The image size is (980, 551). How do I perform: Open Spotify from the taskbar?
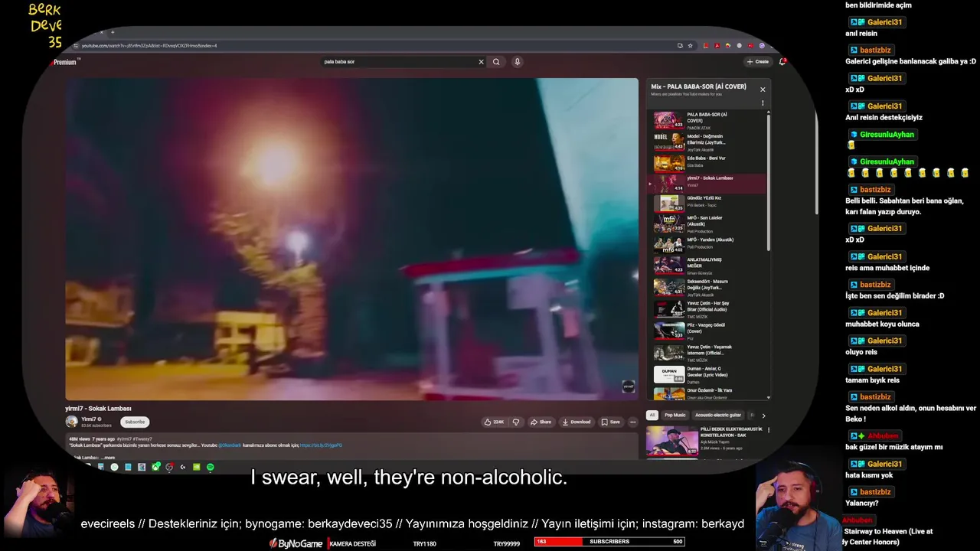pos(211,467)
